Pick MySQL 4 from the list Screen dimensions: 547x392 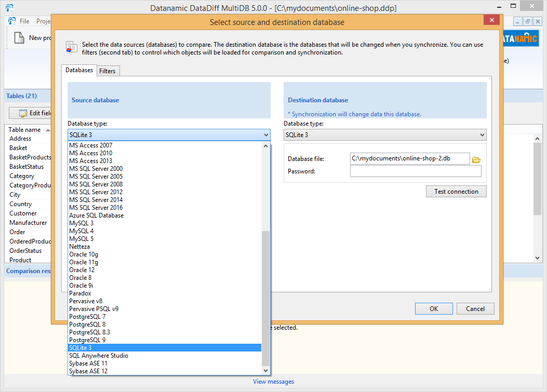(x=165, y=231)
